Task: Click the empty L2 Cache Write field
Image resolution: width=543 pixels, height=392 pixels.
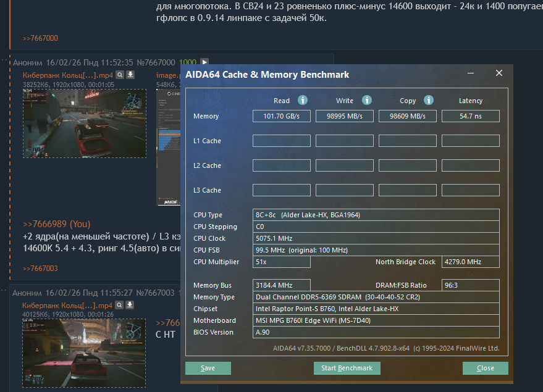Action: tap(345, 165)
